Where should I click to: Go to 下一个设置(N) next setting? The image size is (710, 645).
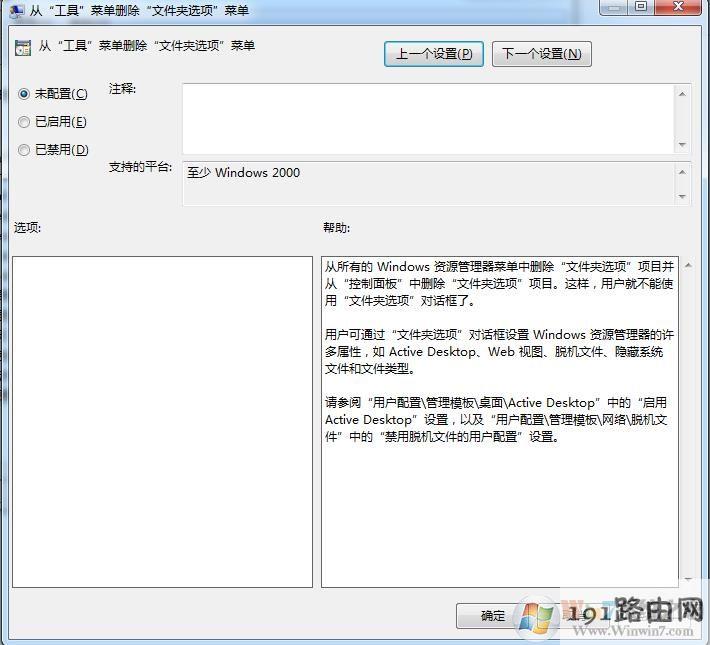coord(542,54)
